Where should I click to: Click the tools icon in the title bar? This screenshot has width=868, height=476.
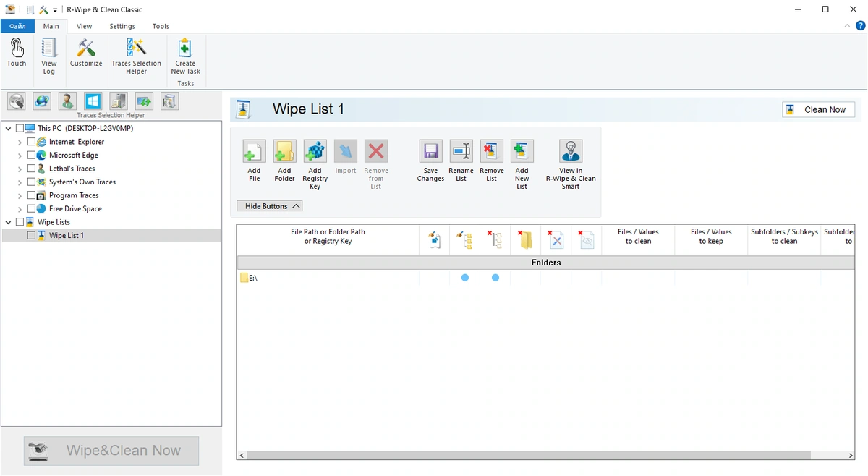(43, 9)
